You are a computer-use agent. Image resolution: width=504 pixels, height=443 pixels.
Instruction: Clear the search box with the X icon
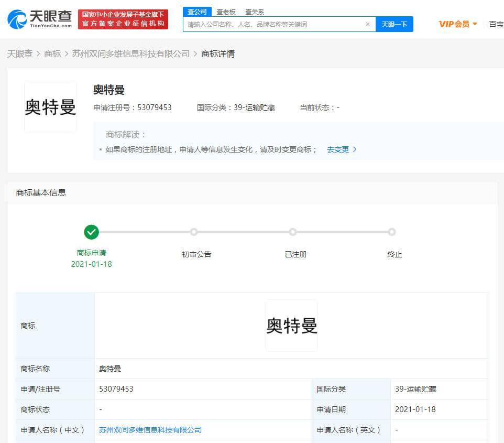(x=368, y=24)
